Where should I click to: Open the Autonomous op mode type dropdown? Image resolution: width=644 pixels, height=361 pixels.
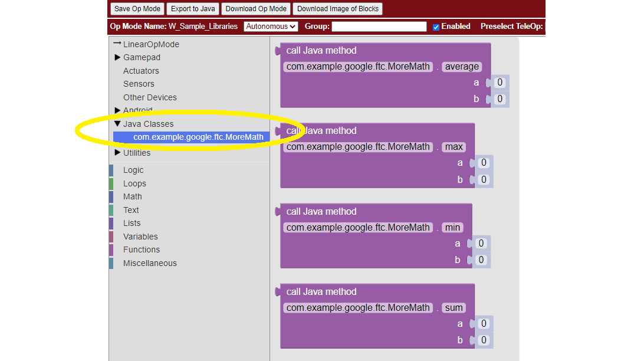[x=271, y=27]
